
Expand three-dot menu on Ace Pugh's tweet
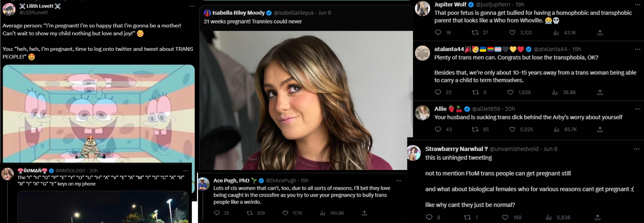(x=399, y=181)
